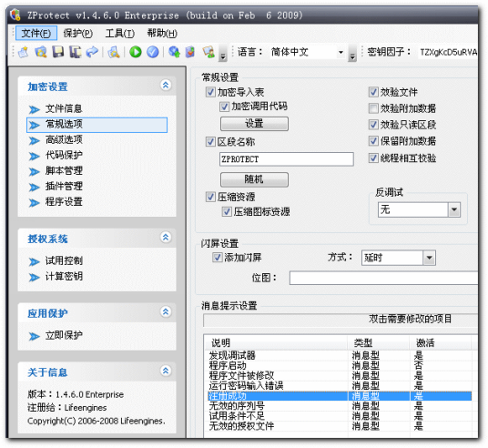
Task: Collapse the 加密设置 panel
Action: (x=166, y=85)
